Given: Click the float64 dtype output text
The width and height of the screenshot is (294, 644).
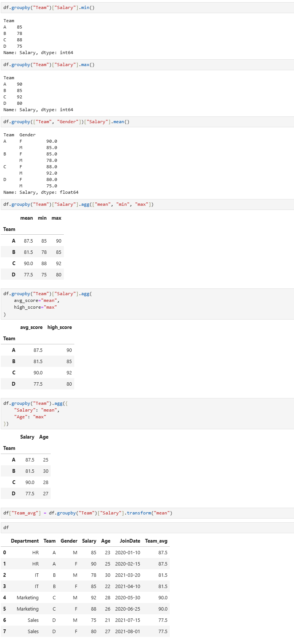Looking at the screenshot, I should pos(69,192).
